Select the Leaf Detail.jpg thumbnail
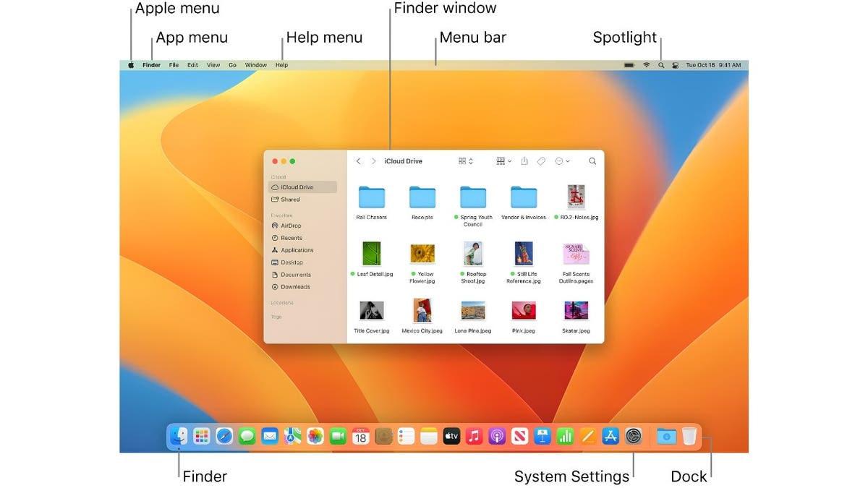This screenshot has width=868, height=488. (372, 254)
